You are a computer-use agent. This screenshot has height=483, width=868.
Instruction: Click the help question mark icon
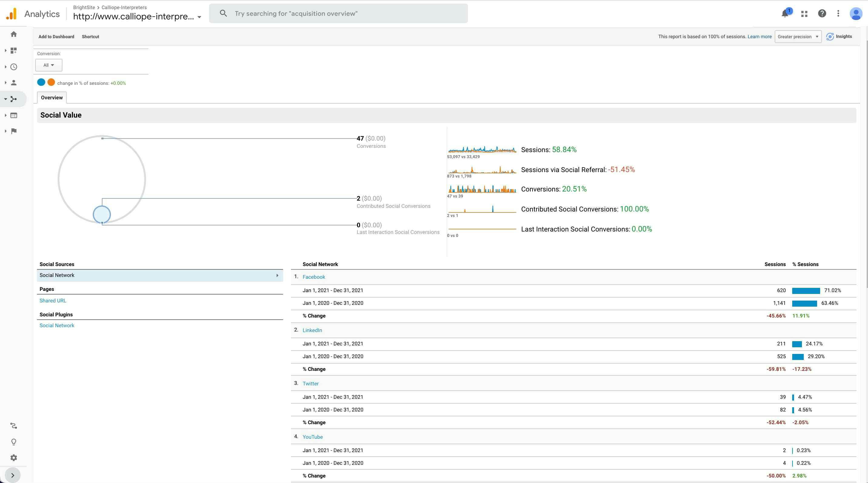[822, 13]
